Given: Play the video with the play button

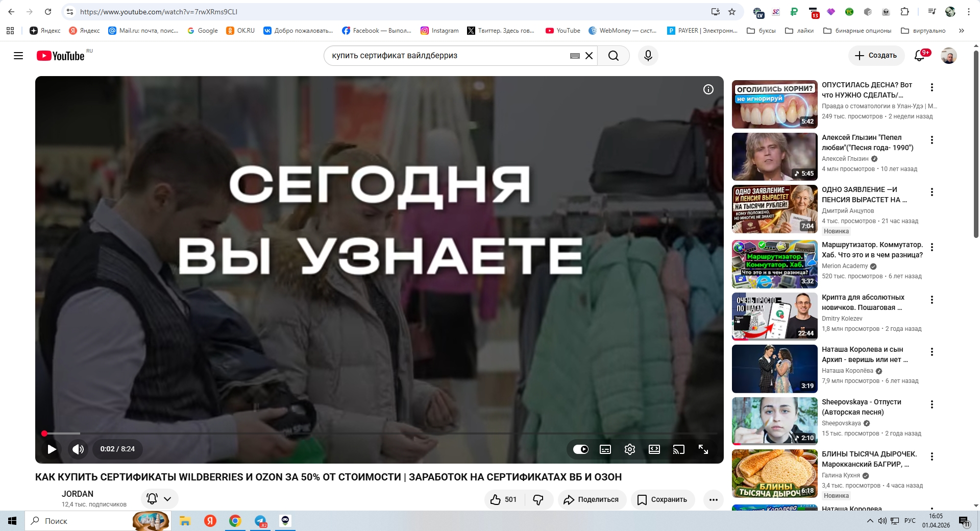Looking at the screenshot, I should point(52,449).
